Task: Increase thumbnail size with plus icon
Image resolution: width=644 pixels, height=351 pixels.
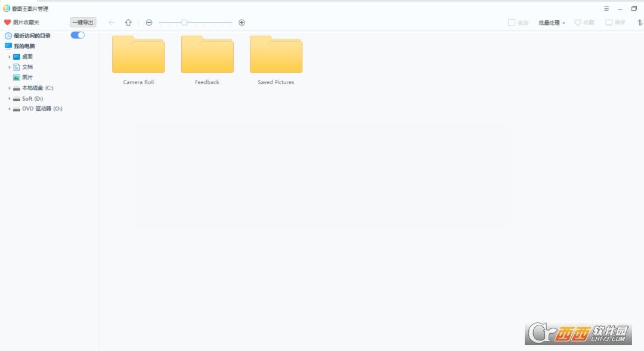Action: coord(242,23)
